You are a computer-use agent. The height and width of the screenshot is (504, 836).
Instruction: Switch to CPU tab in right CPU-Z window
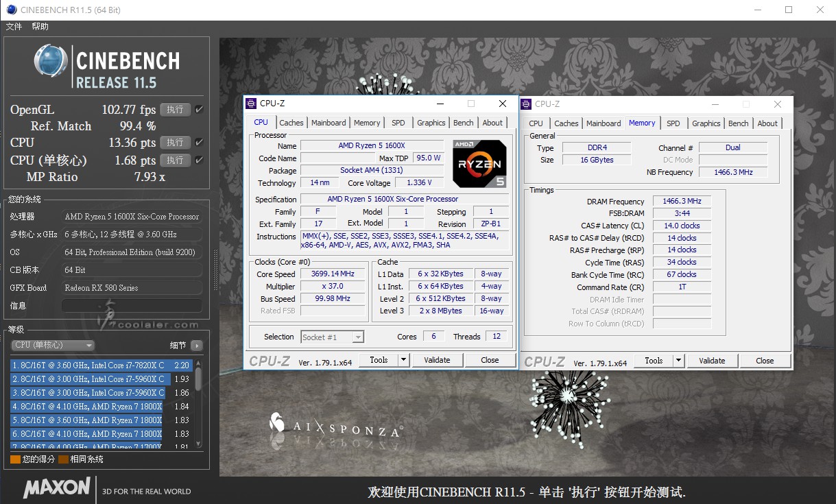pyautogui.click(x=536, y=123)
